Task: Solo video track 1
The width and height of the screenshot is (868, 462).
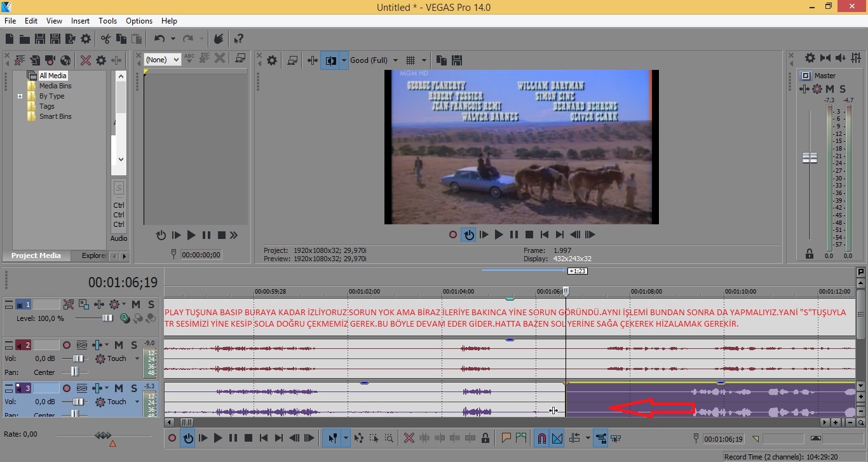Action: [151, 304]
